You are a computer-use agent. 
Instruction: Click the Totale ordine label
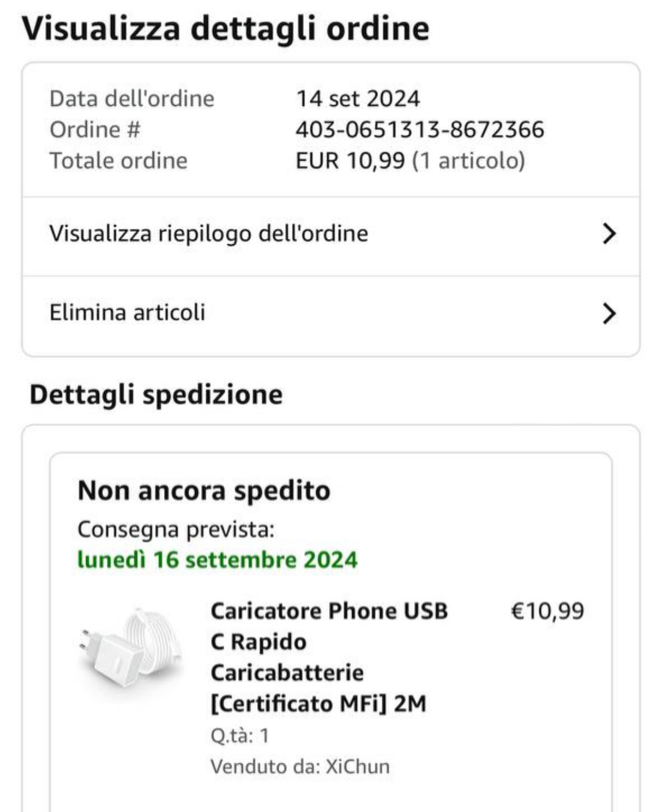[119, 161]
